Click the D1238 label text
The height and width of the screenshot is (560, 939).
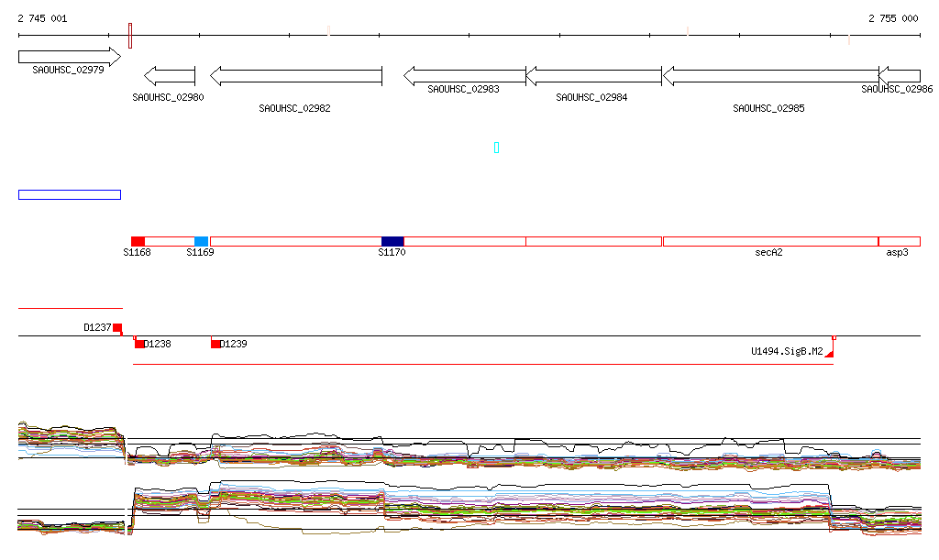point(158,344)
